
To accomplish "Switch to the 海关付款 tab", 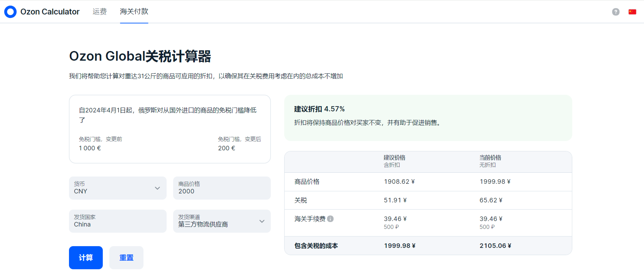I will point(134,11).
